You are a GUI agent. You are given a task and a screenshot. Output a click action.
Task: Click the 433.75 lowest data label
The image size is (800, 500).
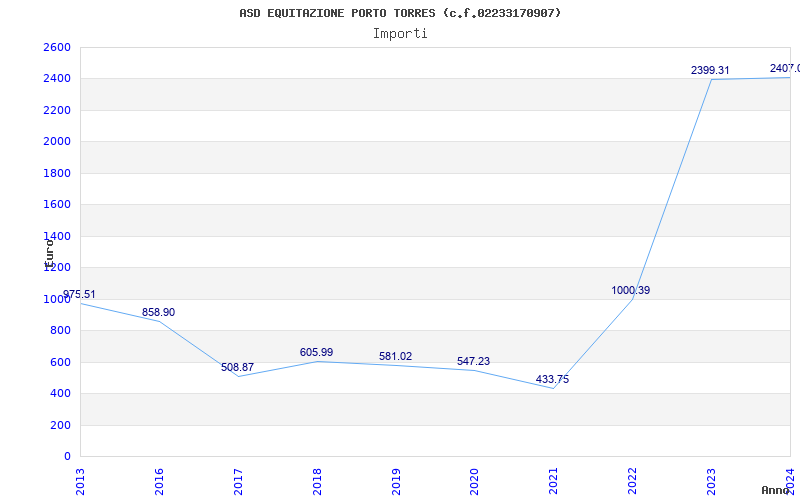(553, 380)
